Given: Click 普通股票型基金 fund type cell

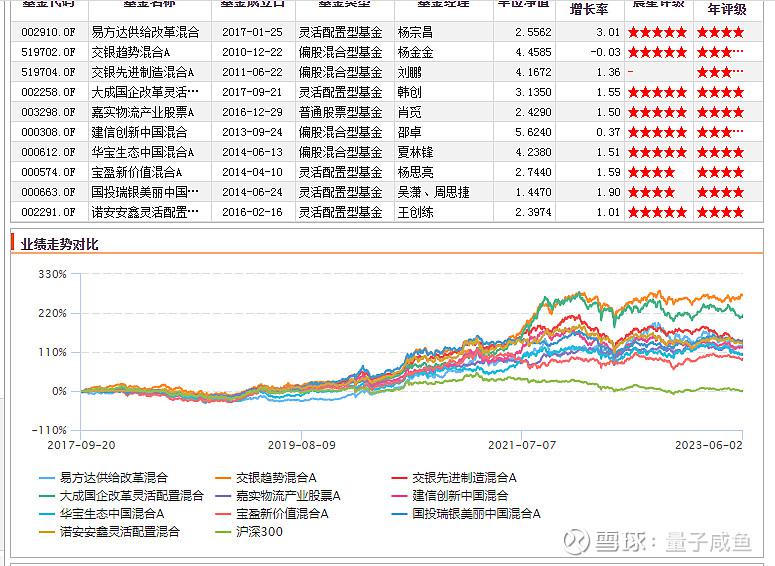Looking at the screenshot, I should point(341,113).
